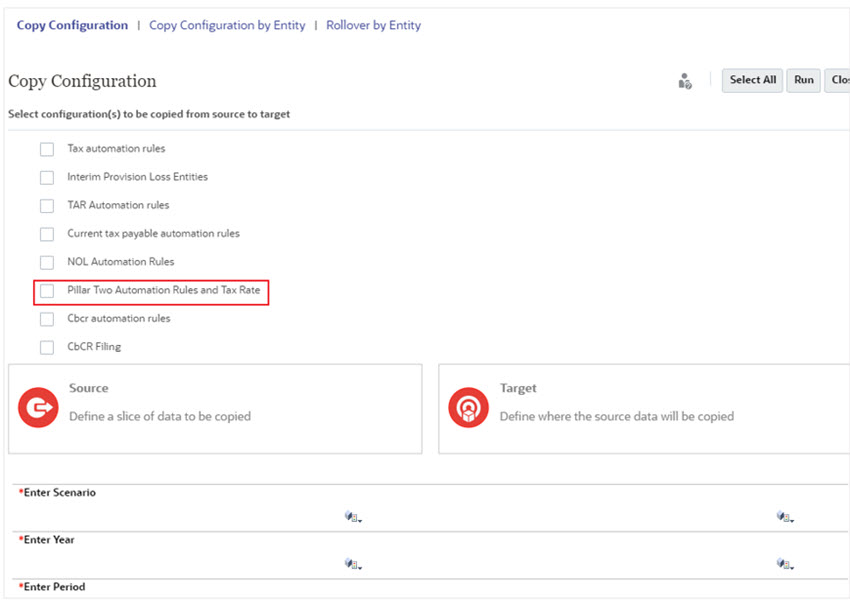Check Tax automation rules checkbox
This screenshot has height=604, width=850.
click(47, 149)
